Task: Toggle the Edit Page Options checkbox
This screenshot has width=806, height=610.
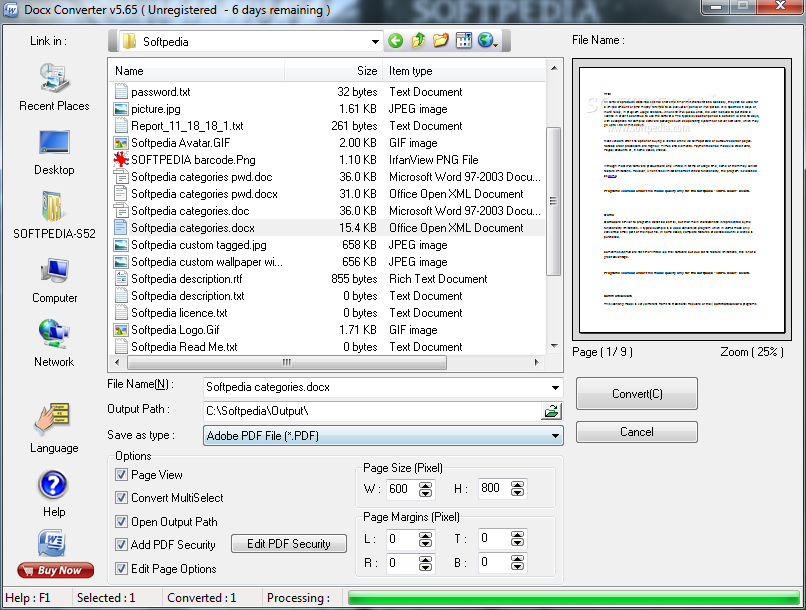Action: point(121,568)
